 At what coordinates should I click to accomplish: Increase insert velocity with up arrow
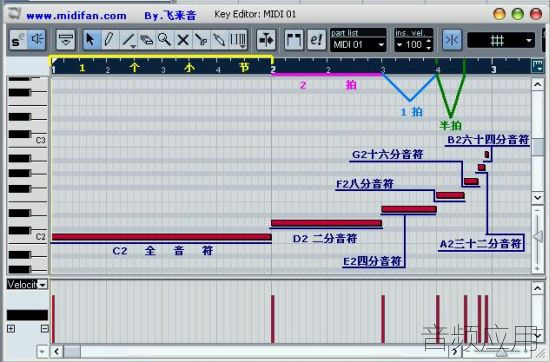click(x=429, y=42)
